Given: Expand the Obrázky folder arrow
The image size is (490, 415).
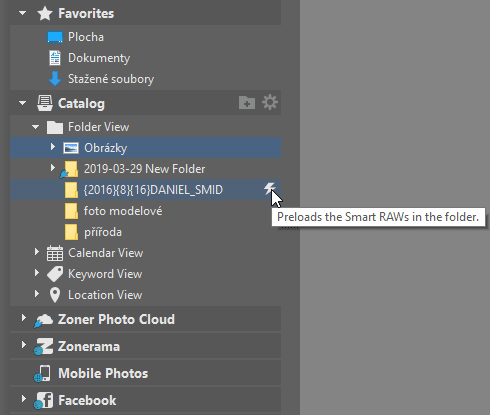Looking at the screenshot, I should point(53,147).
